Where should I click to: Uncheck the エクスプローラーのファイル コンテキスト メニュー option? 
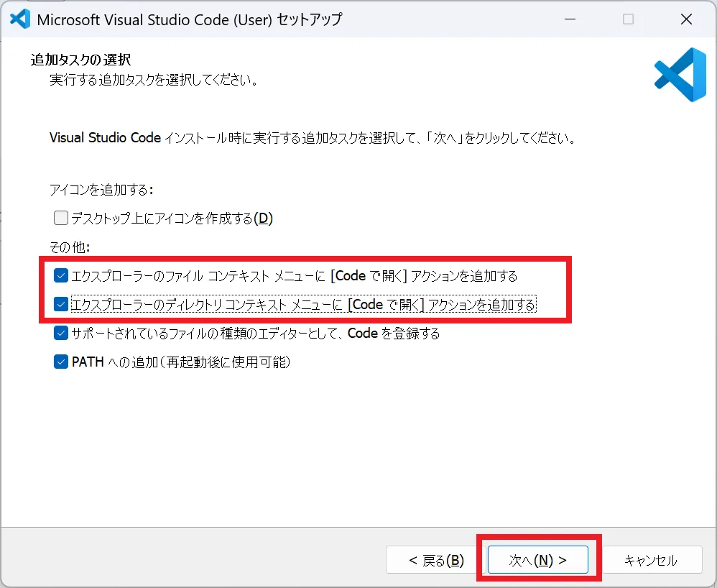tap(61, 275)
